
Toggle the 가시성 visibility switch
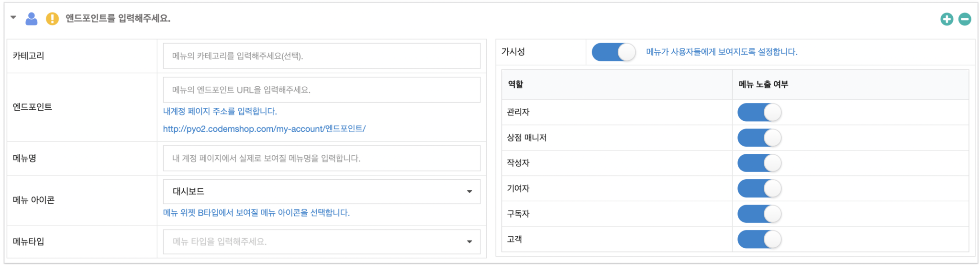click(613, 52)
